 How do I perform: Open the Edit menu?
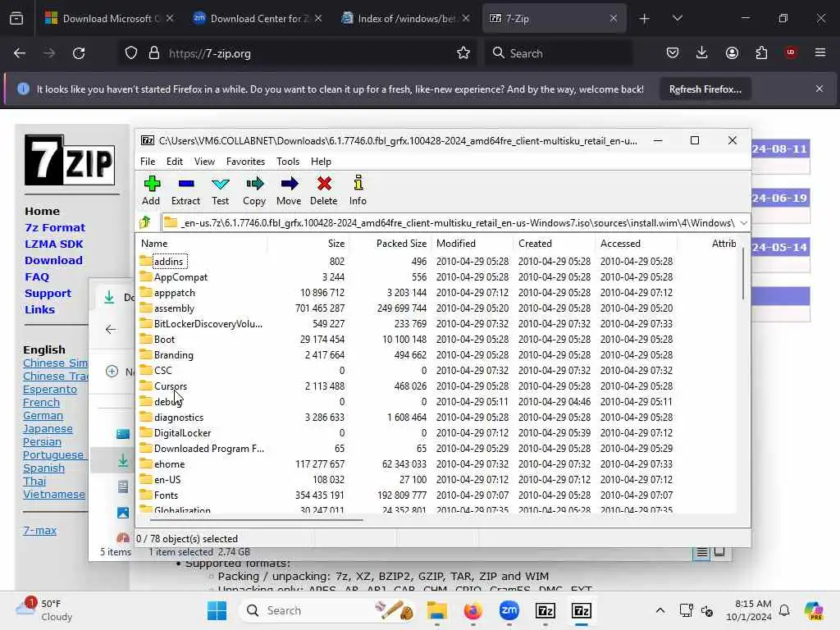(x=175, y=162)
